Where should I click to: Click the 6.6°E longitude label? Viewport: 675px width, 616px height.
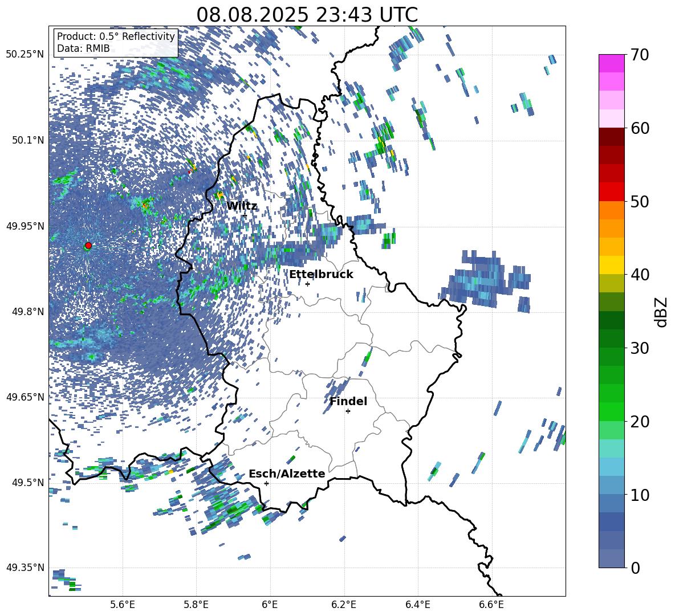(491, 605)
